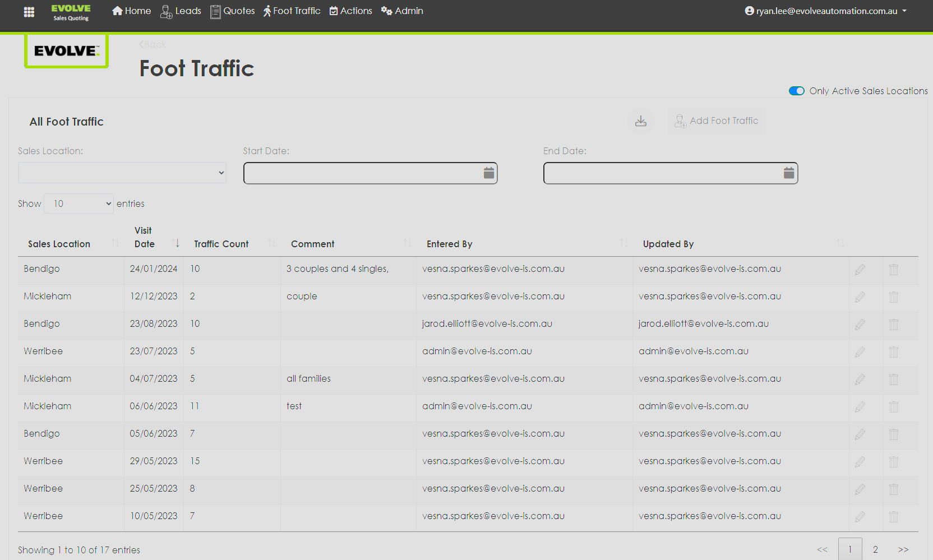This screenshot has height=560, width=933.
Task: Open the Start Date calendar picker icon
Action: (x=488, y=173)
